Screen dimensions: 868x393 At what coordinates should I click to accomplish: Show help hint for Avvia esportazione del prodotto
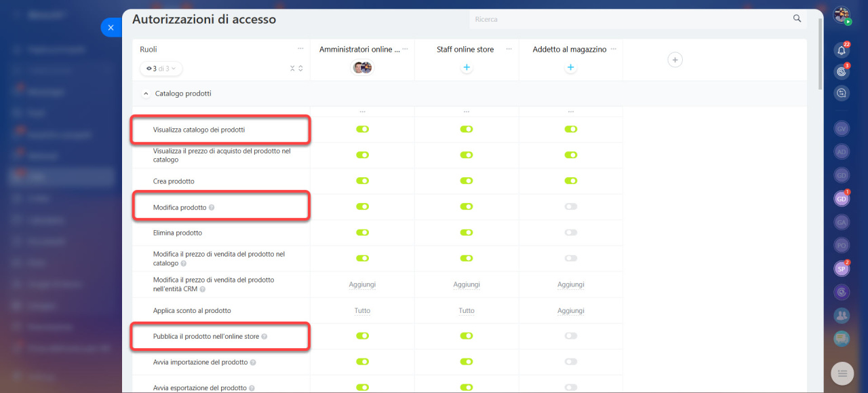click(x=252, y=388)
